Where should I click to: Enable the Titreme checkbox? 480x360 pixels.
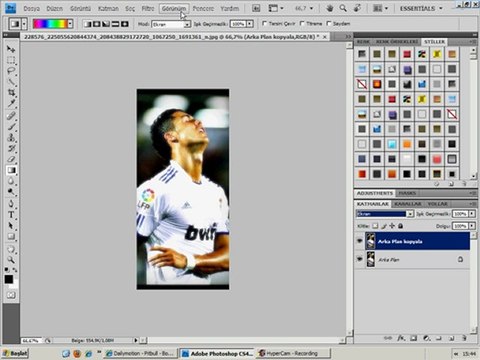[x=302, y=23]
